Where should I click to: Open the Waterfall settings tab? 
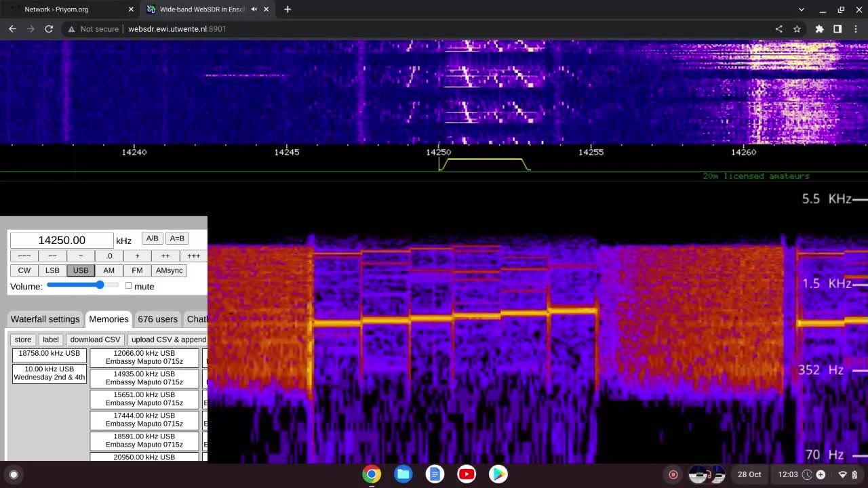click(x=45, y=319)
